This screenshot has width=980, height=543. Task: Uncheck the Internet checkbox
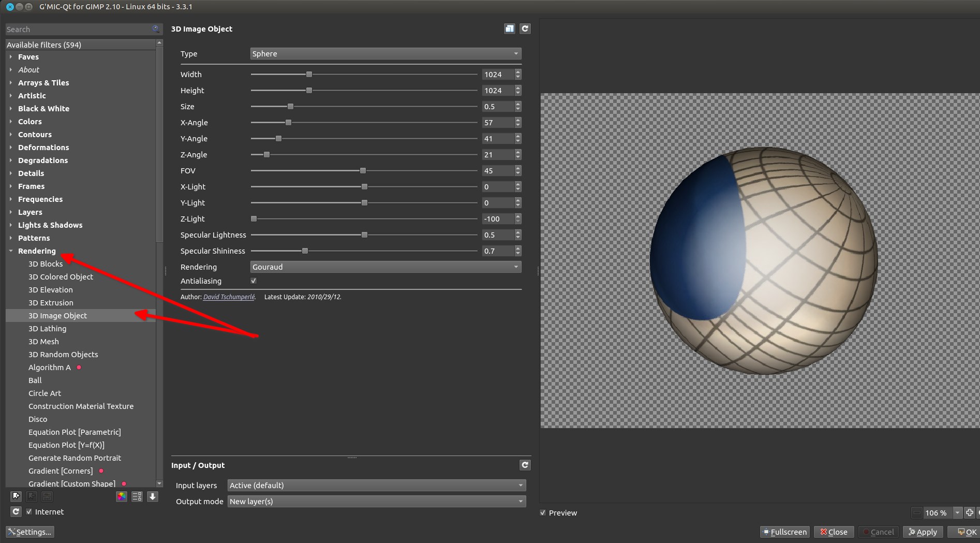tap(29, 512)
